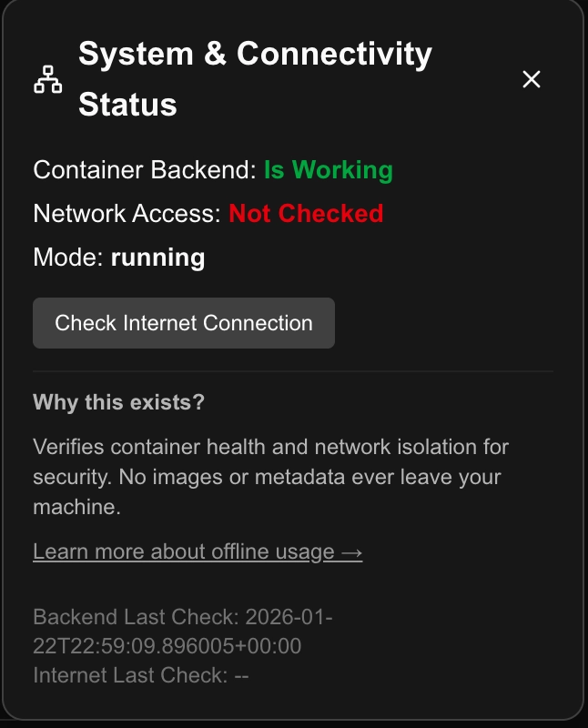Image resolution: width=588 pixels, height=728 pixels.
Task: Click the System & Connectivity Status title
Action: click(255, 78)
